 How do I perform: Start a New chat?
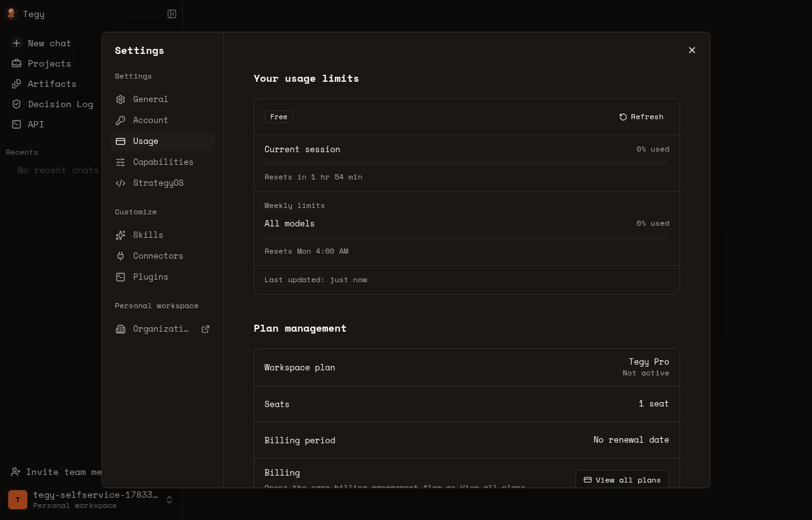[x=49, y=43]
